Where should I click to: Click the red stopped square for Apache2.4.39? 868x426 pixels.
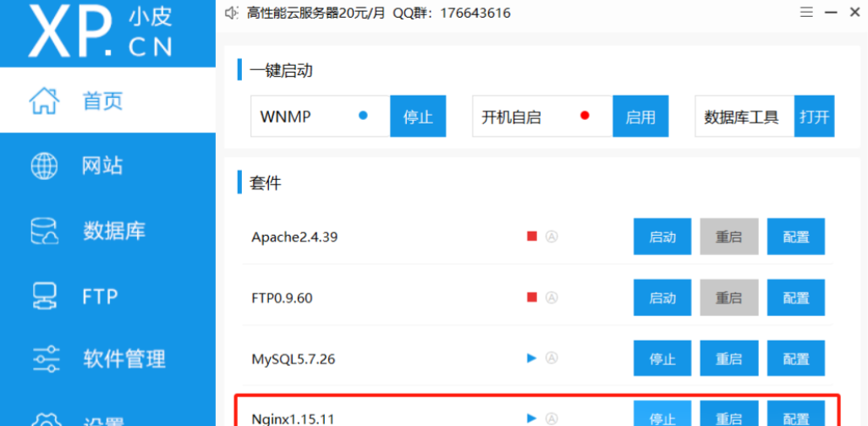532,236
